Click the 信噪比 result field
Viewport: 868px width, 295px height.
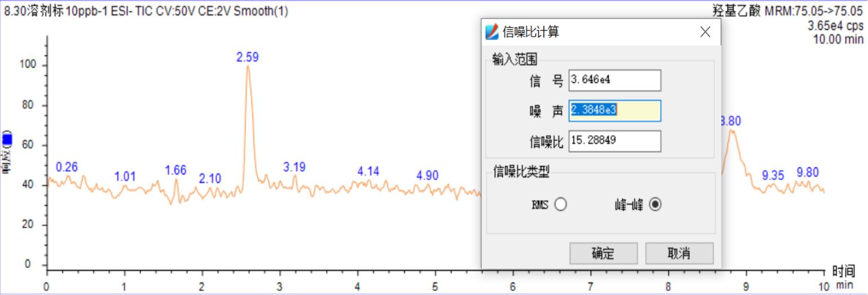tap(615, 141)
